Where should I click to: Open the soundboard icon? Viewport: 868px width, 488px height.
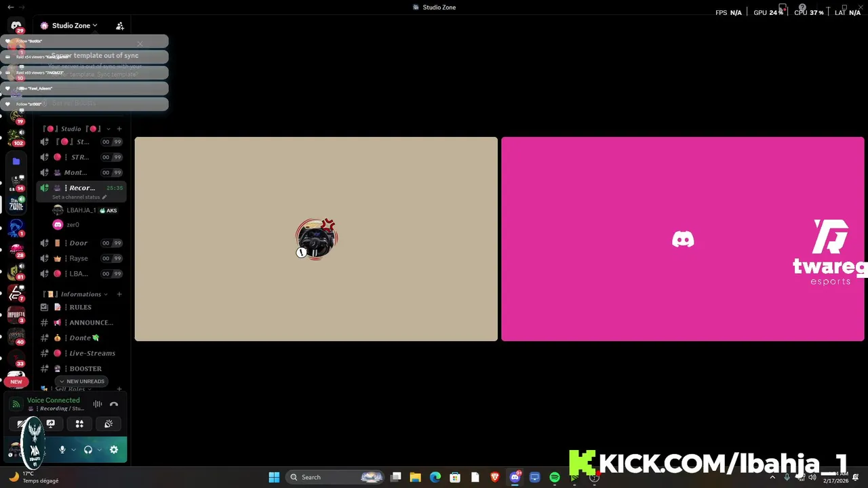point(108,424)
